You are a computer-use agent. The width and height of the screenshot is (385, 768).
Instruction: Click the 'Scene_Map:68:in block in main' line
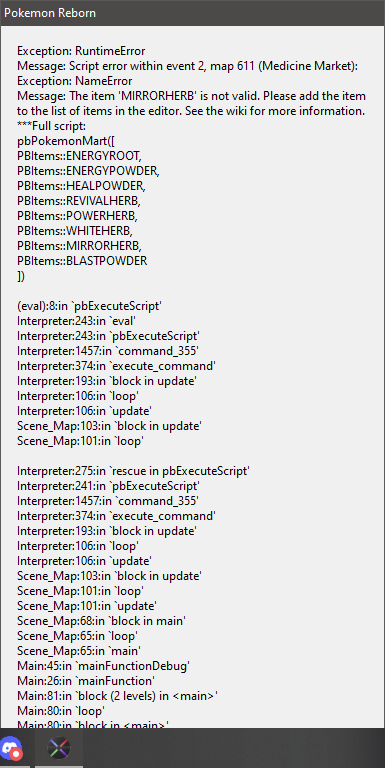pyautogui.click(x=101, y=621)
